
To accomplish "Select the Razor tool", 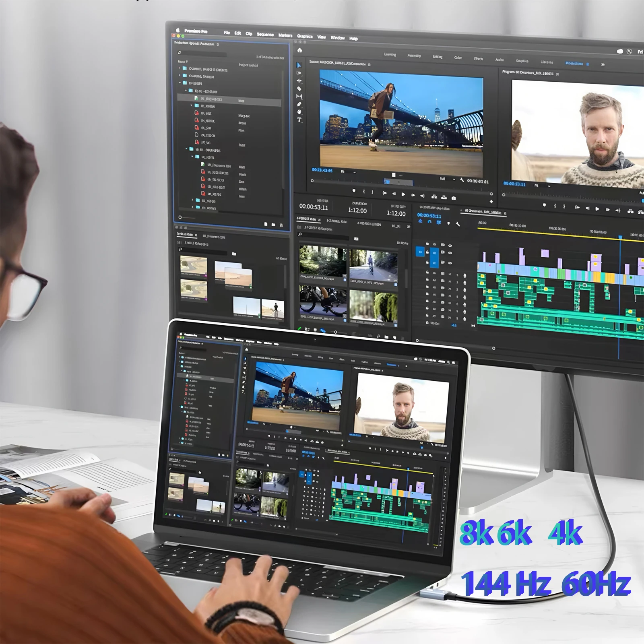I will pos(299,88).
